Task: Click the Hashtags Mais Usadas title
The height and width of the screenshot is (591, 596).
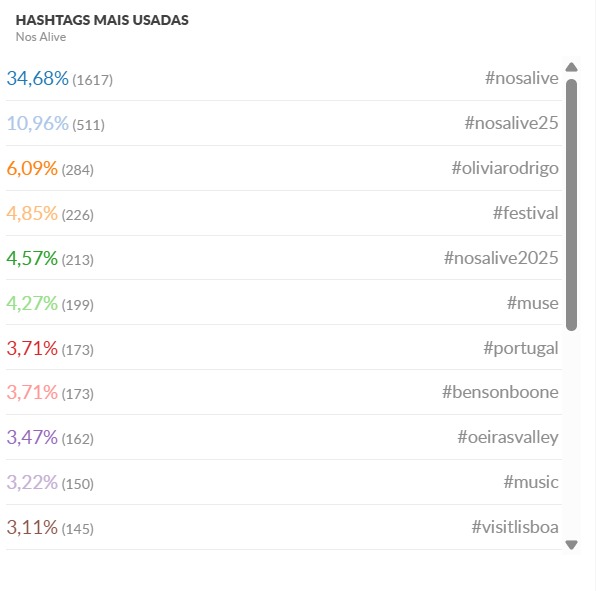Action: (102, 20)
